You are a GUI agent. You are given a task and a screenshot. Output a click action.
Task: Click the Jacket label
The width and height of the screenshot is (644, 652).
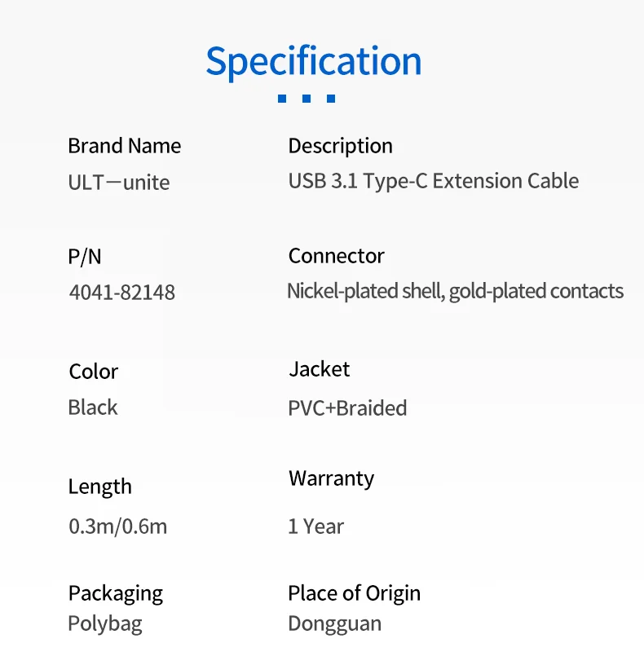(x=319, y=369)
